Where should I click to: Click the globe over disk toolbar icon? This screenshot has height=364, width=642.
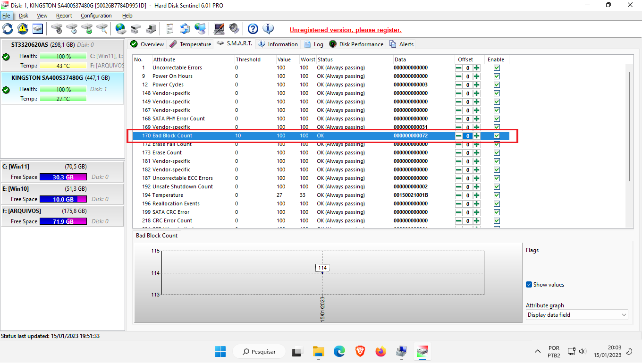(121, 29)
